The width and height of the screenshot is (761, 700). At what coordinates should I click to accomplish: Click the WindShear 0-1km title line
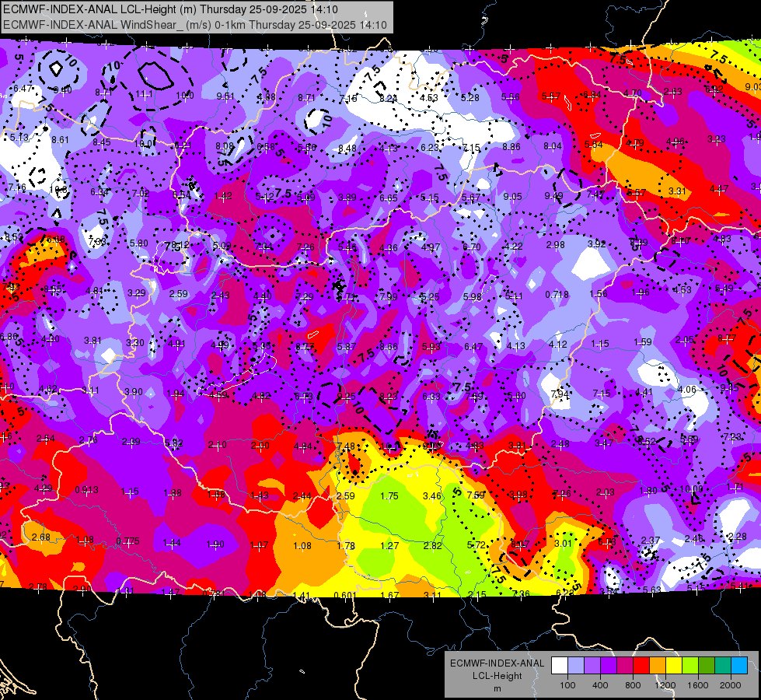click(x=195, y=25)
